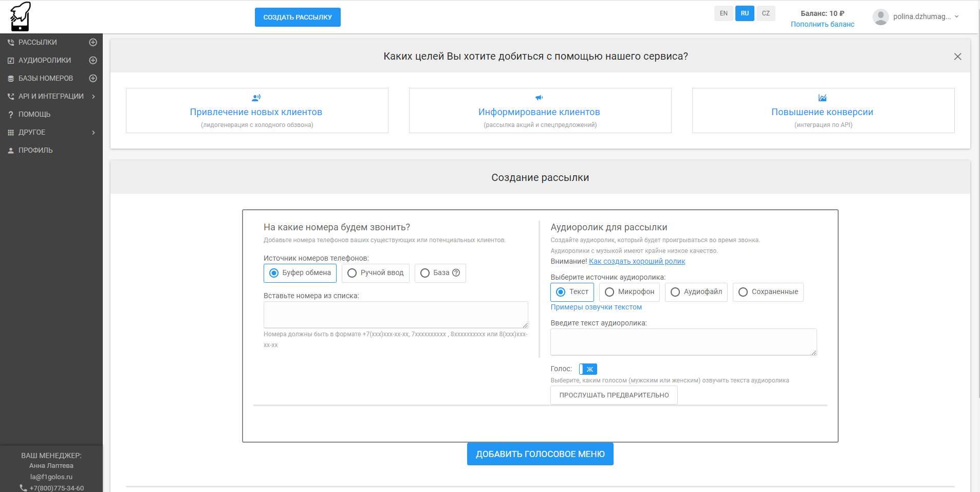The width and height of the screenshot is (980, 492).
Task: Click the plus icon next to АУДИОРОЛИКИ
Action: click(x=93, y=60)
